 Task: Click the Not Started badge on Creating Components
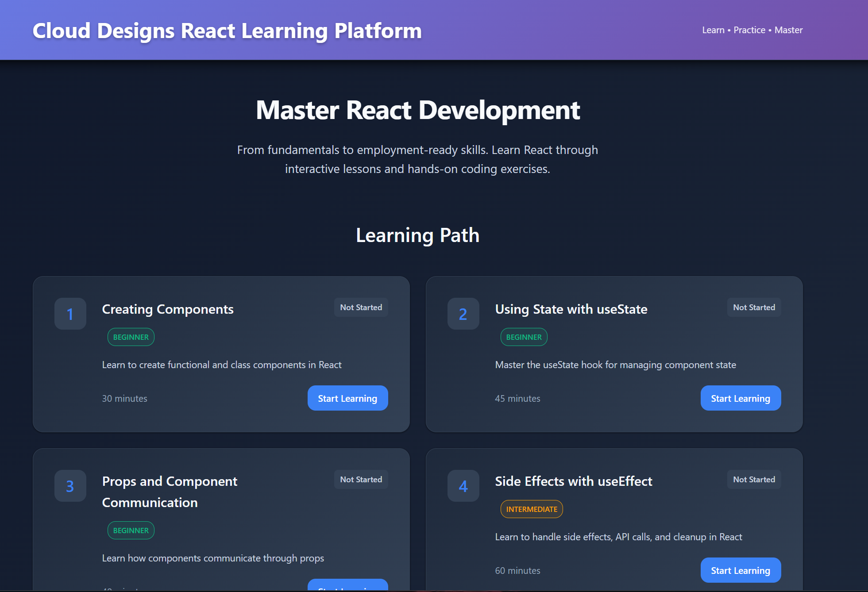coord(361,307)
